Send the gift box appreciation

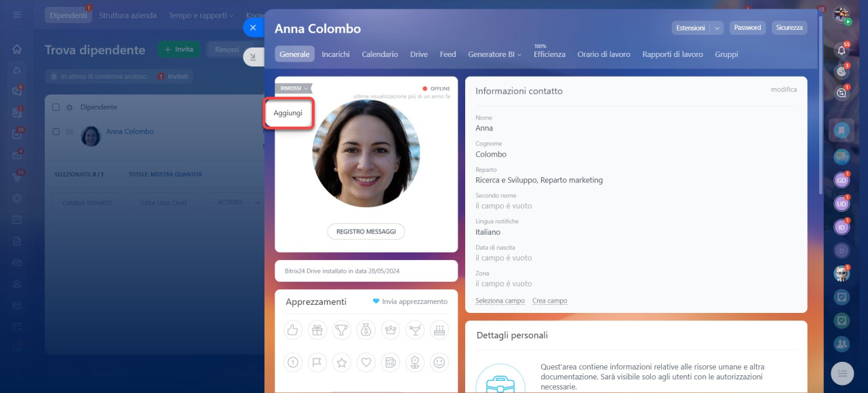[317, 330]
